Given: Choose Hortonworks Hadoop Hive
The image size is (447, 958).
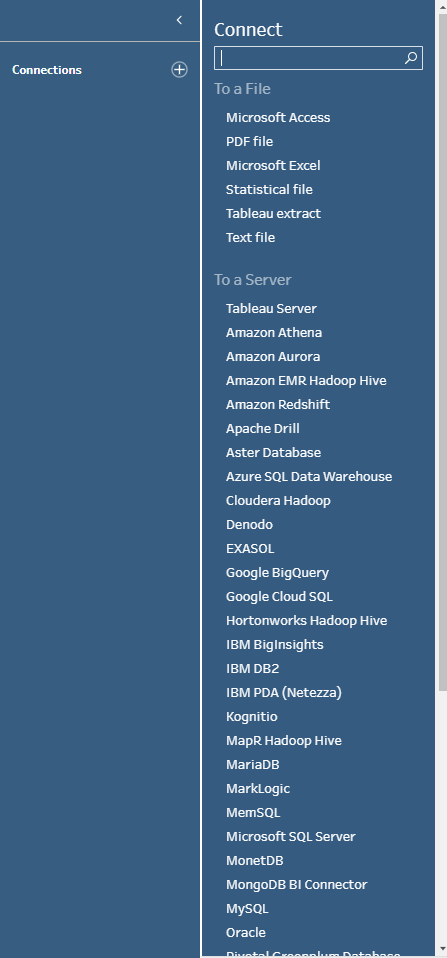Looking at the screenshot, I should tap(307, 620).
